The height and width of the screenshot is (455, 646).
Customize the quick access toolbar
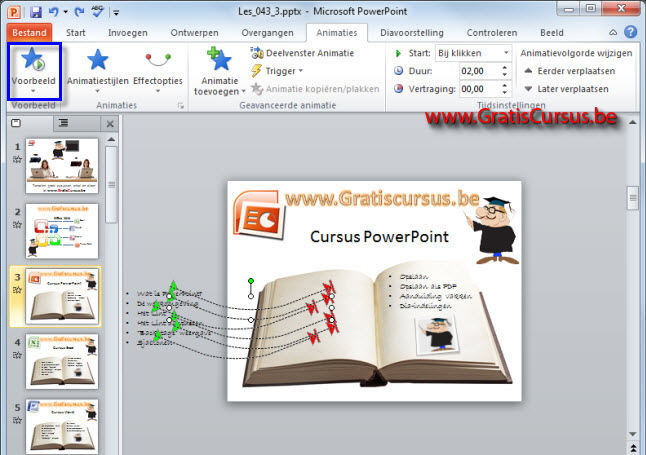tap(116, 13)
